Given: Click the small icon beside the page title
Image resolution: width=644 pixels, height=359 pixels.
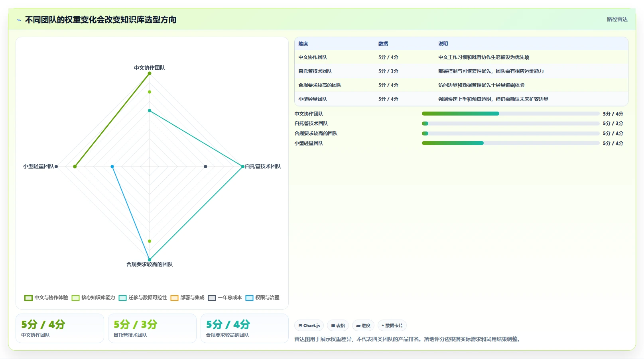Looking at the screenshot, I should (x=19, y=20).
